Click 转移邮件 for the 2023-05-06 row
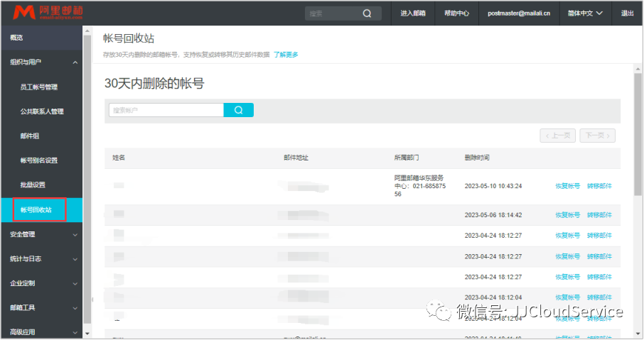This screenshot has width=644, height=340. (599, 215)
